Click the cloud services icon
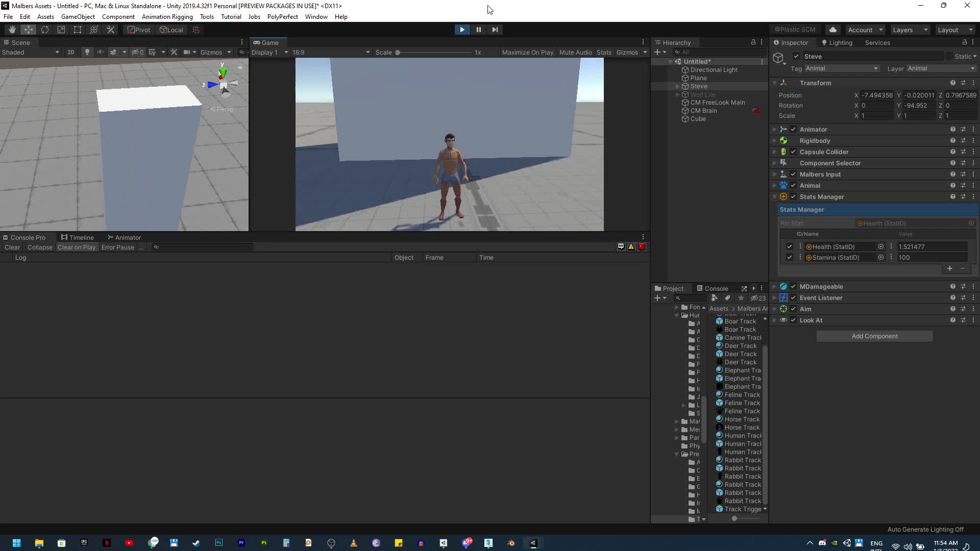Viewport: 980px width, 551px height. pyautogui.click(x=833, y=30)
